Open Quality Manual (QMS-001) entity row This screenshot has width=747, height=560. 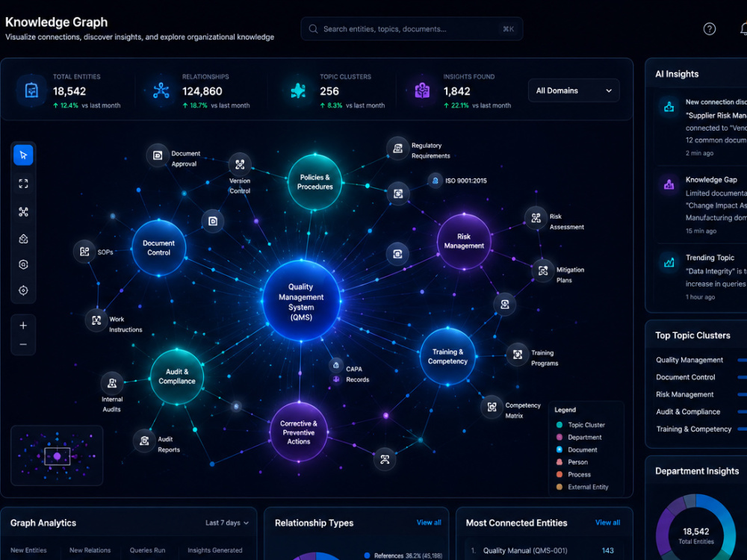544,550
